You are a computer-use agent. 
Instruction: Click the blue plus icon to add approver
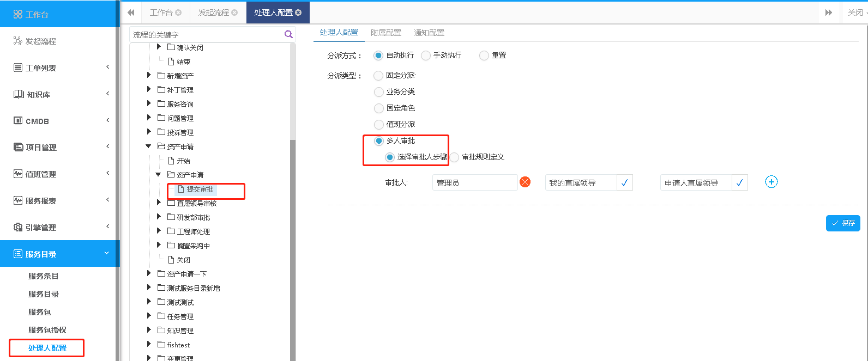click(x=771, y=182)
